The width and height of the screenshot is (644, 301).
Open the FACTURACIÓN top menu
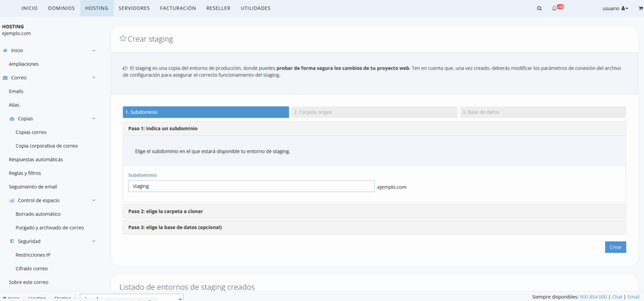(178, 8)
